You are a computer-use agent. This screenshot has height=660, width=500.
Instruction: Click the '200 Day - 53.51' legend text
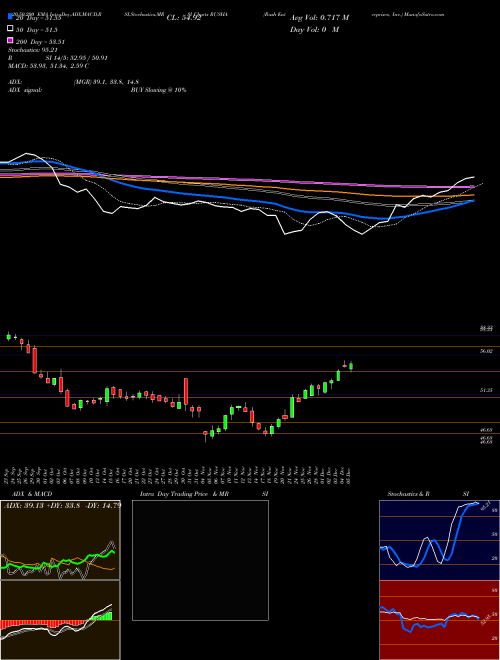click(40, 42)
